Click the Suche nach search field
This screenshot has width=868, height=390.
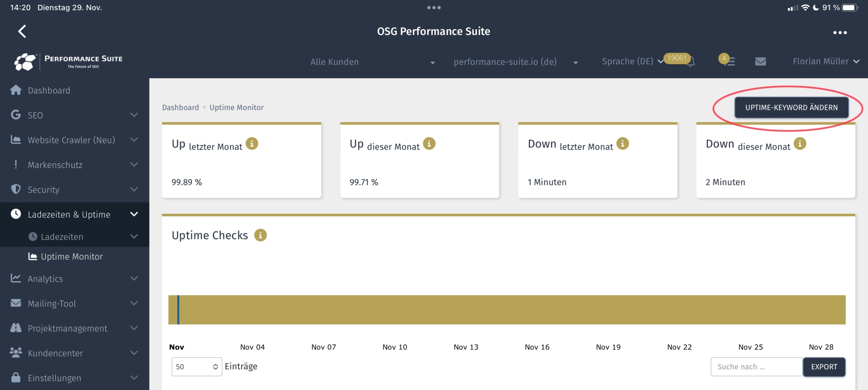(756, 367)
